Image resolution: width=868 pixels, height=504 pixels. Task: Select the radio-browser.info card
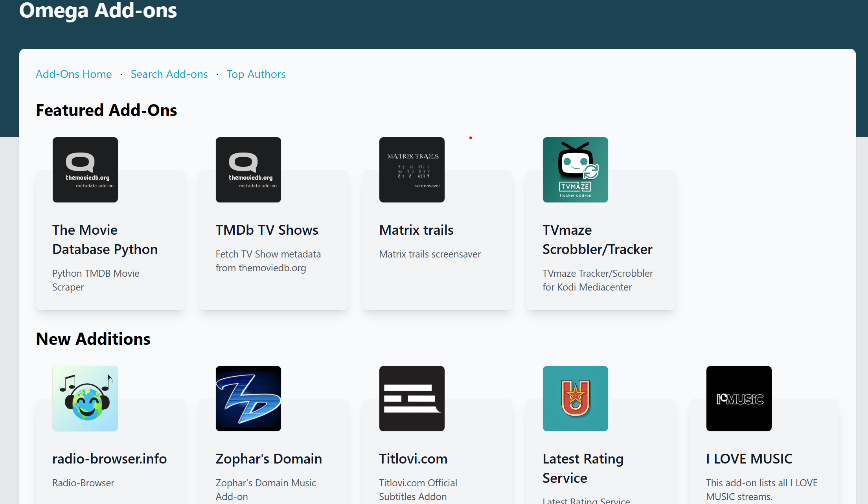pyautogui.click(x=110, y=459)
